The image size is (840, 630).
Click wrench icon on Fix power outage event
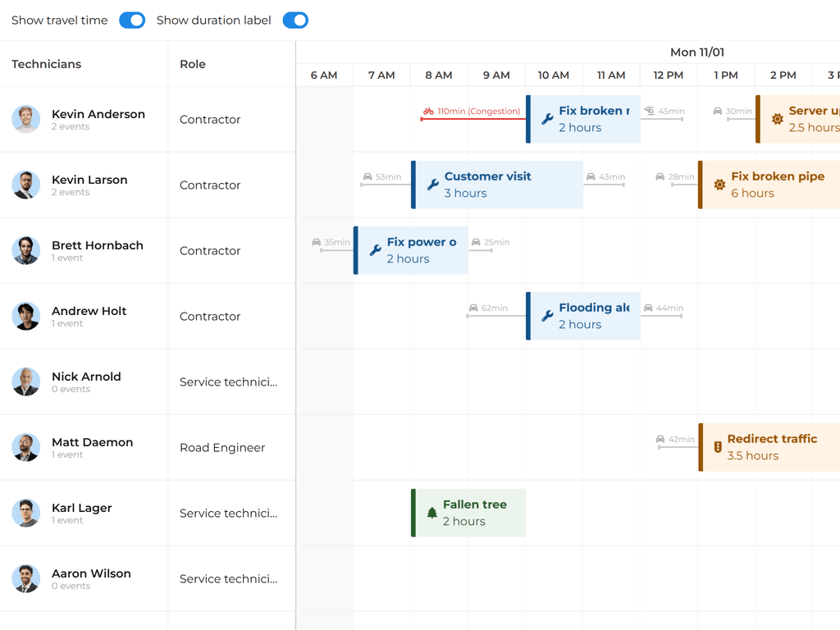click(375, 250)
